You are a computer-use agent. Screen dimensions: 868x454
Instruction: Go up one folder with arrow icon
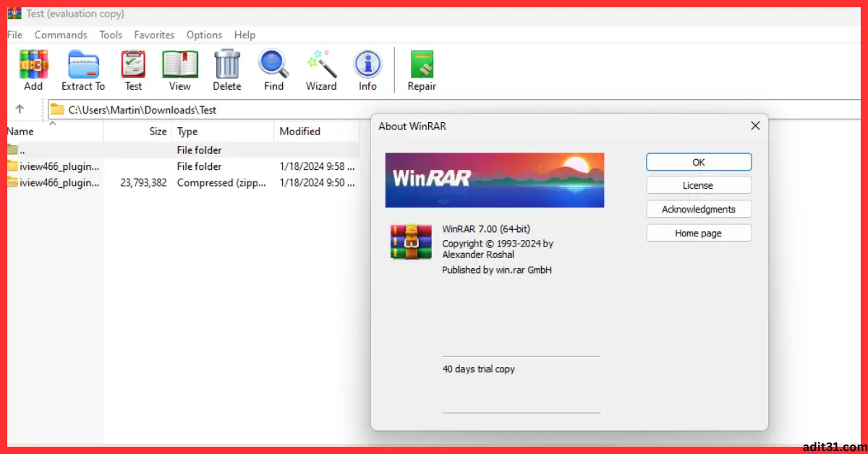pos(20,109)
